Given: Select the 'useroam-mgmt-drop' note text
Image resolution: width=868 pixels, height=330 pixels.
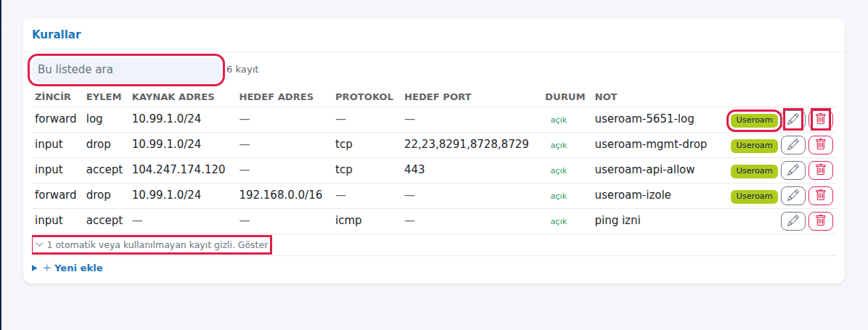Looking at the screenshot, I should click(x=651, y=144).
